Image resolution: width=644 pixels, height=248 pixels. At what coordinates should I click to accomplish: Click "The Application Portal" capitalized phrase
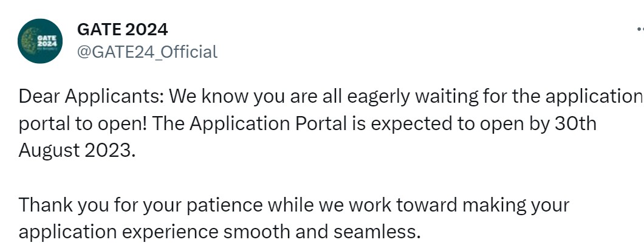[243, 123]
